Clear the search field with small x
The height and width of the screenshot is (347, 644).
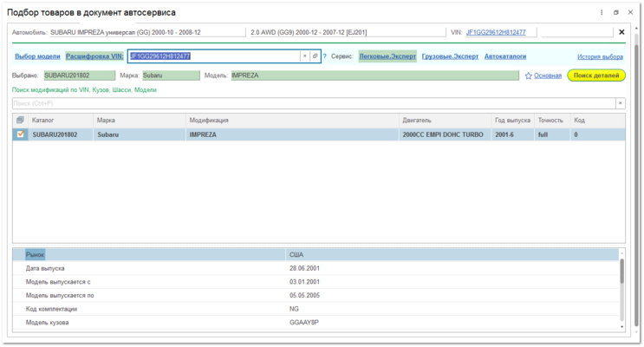point(621,103)
